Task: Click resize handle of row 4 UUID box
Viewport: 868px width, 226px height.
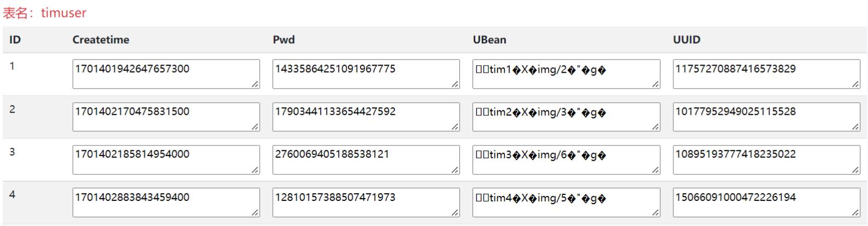Action: tap(856, 213)
